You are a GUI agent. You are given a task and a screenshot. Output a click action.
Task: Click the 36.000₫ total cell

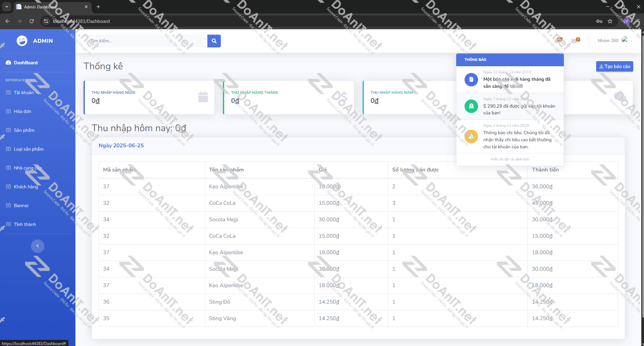[x=573, y=187]
